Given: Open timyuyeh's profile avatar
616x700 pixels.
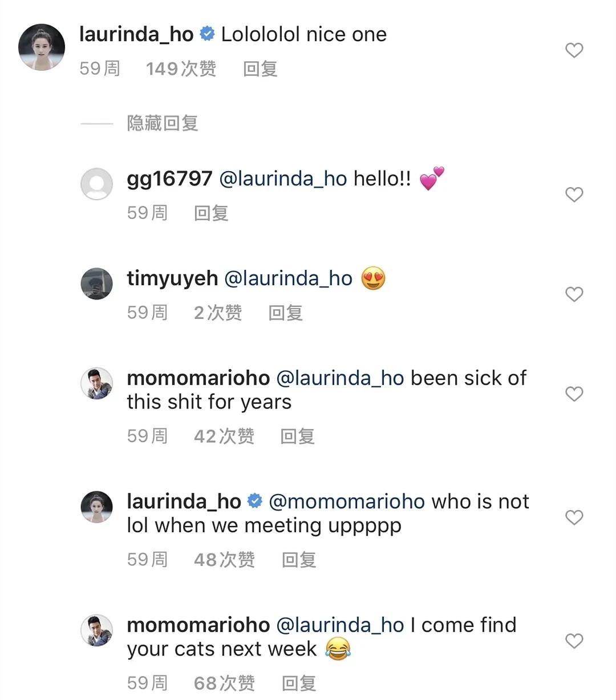Looking at the screenshot, I should point(96,284).
